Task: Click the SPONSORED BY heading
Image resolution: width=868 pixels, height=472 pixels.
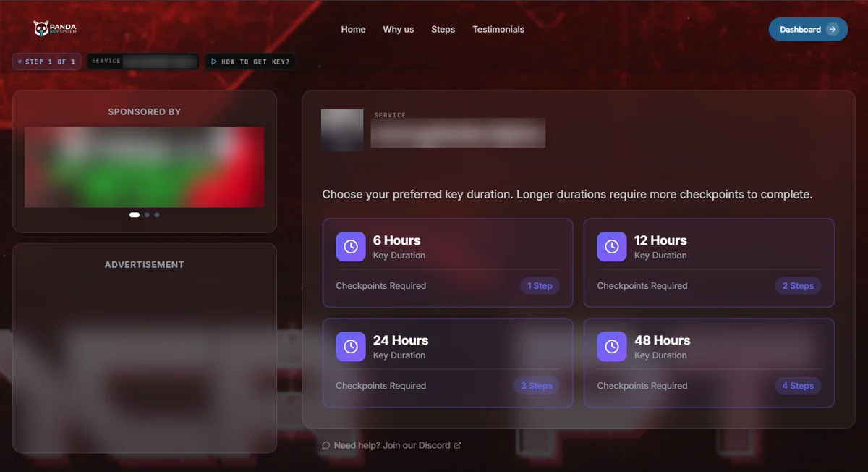Action: tap(145, 112)
